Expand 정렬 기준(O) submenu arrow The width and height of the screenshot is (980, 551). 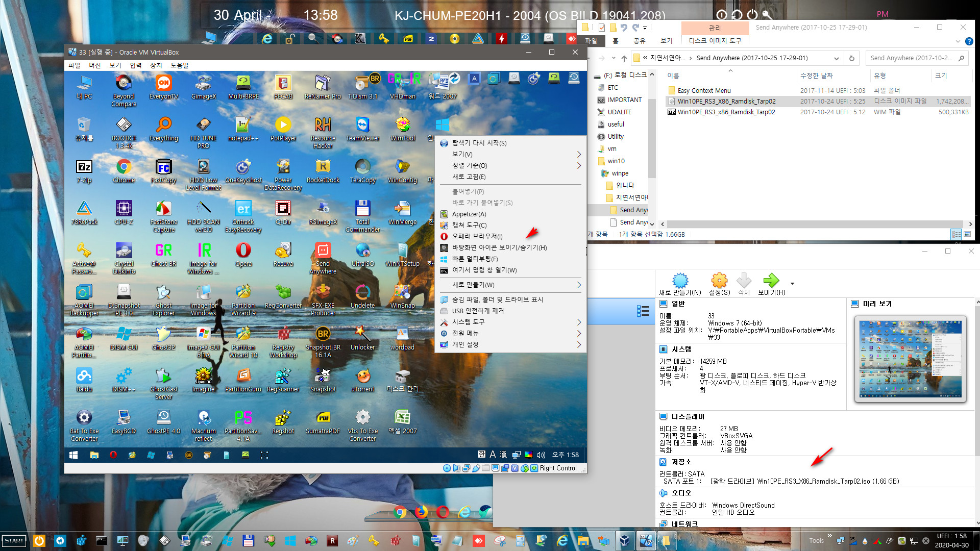pyautogui.click(x=579, y=165)
